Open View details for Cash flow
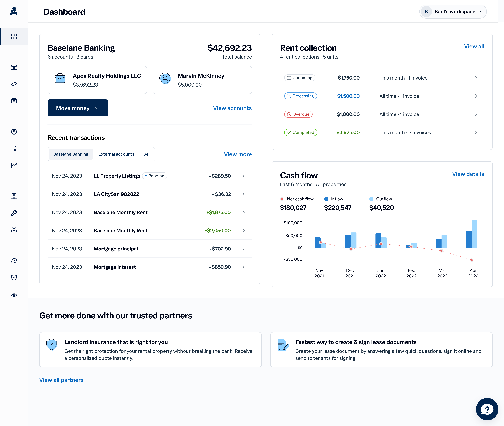504x426 pixels. 468,174
